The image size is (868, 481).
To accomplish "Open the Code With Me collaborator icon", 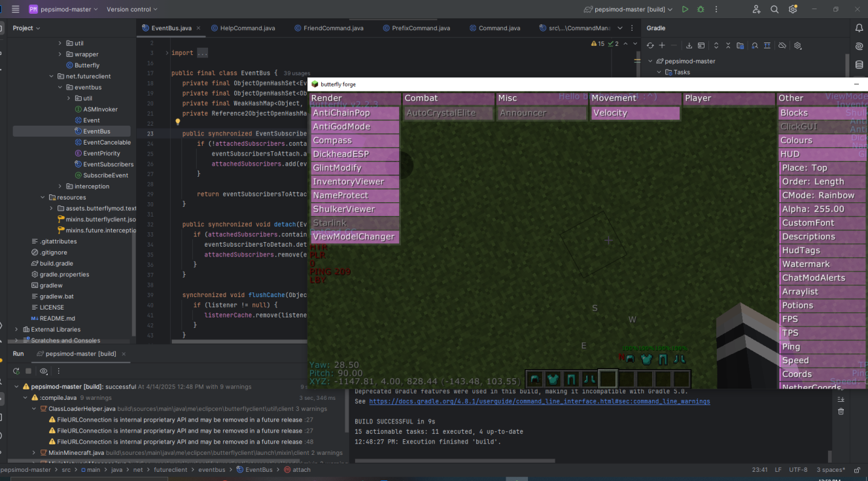I will tap(757, 9).
